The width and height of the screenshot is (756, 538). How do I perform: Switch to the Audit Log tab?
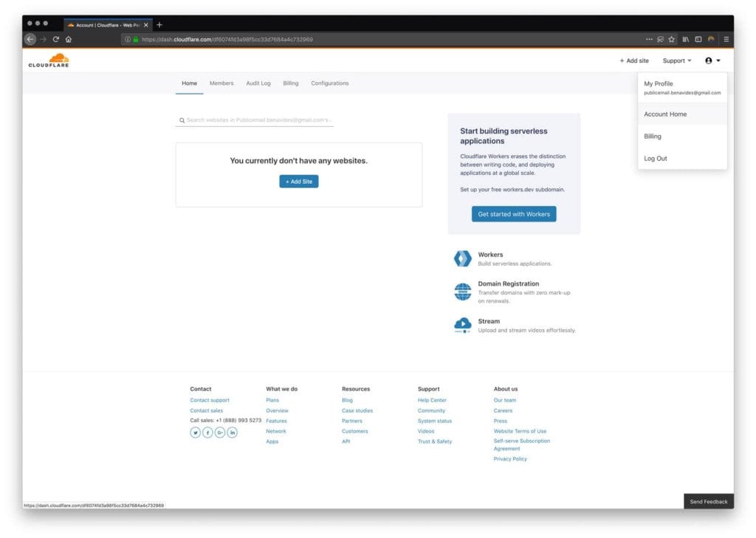(258, 83)
